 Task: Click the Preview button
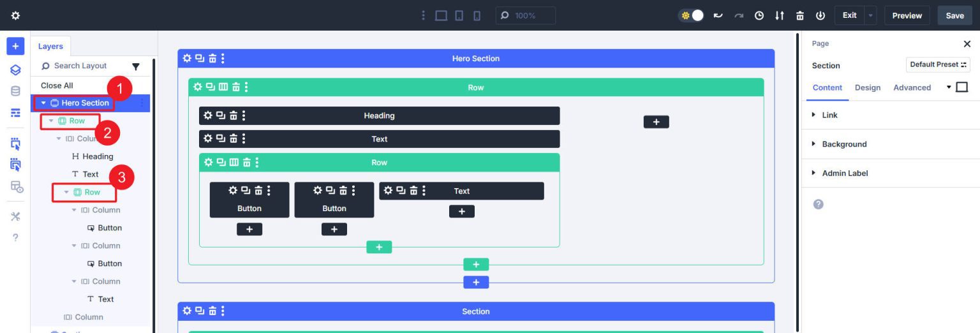(907, 15)
